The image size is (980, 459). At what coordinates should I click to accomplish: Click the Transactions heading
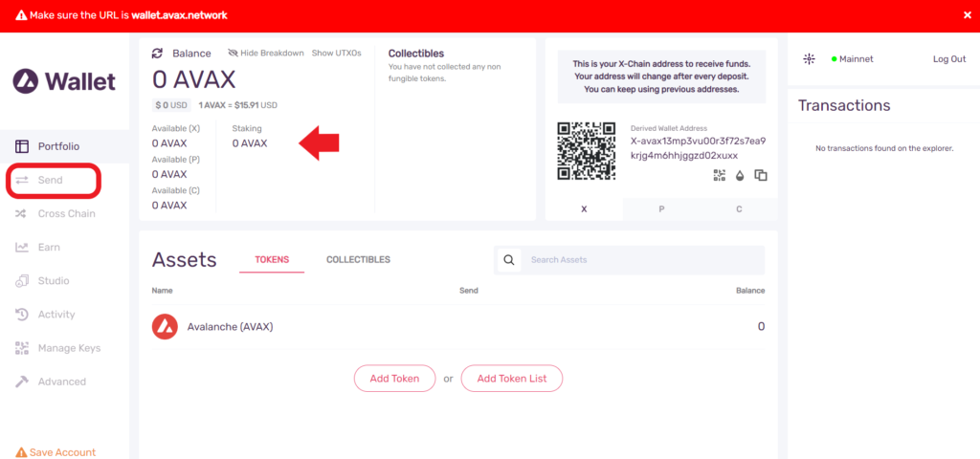(x=844, y=105)
